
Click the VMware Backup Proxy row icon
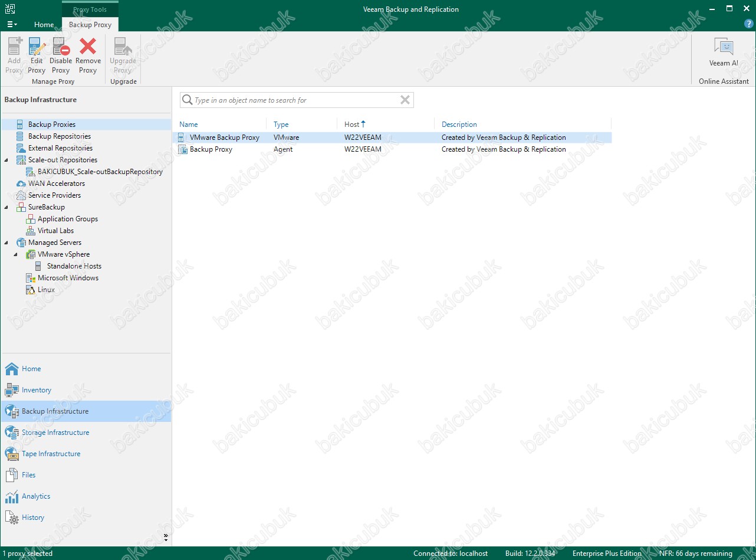(182, 137)
